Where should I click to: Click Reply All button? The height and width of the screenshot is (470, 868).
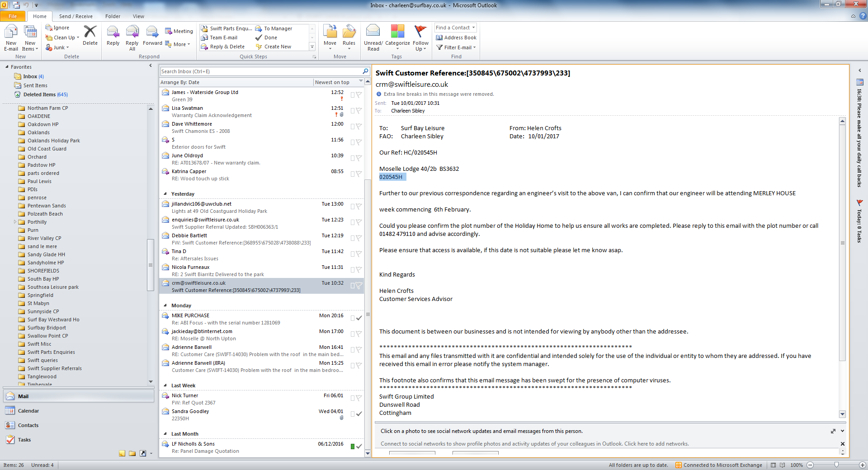(132, 38)
